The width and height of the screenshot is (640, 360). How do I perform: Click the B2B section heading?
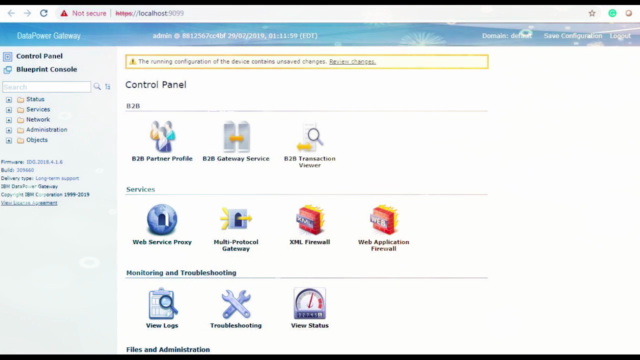pyautogui.click(x=133, y=106)
